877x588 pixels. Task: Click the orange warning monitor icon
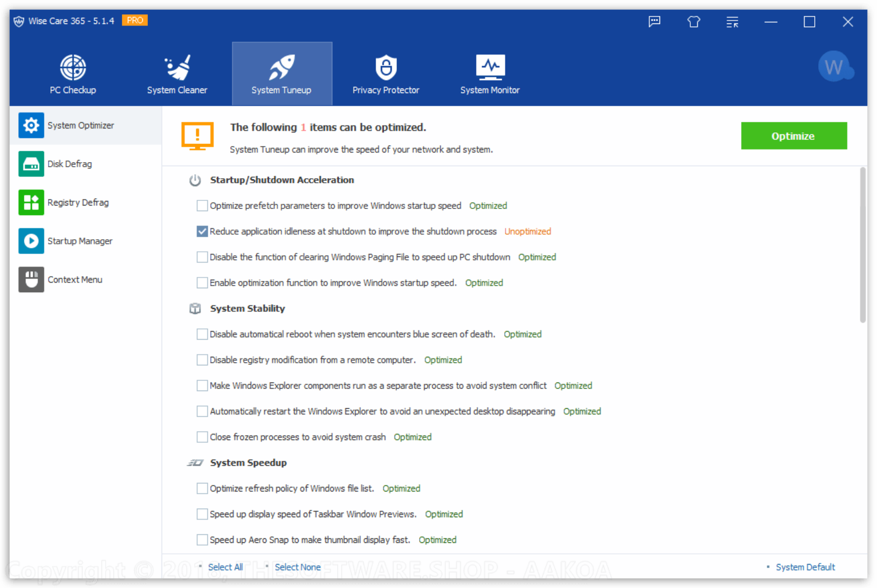pos(198,136)
